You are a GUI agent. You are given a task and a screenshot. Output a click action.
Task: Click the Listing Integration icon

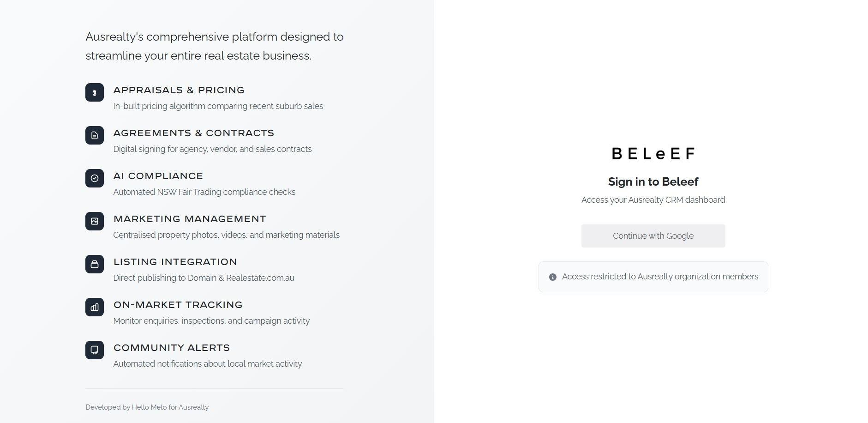click(95, 264)
